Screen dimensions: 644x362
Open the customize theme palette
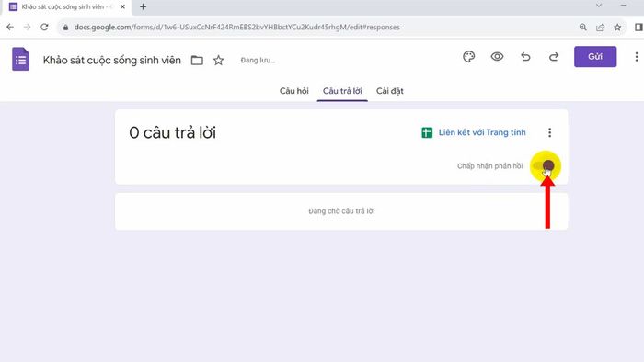tap(468, 57)
